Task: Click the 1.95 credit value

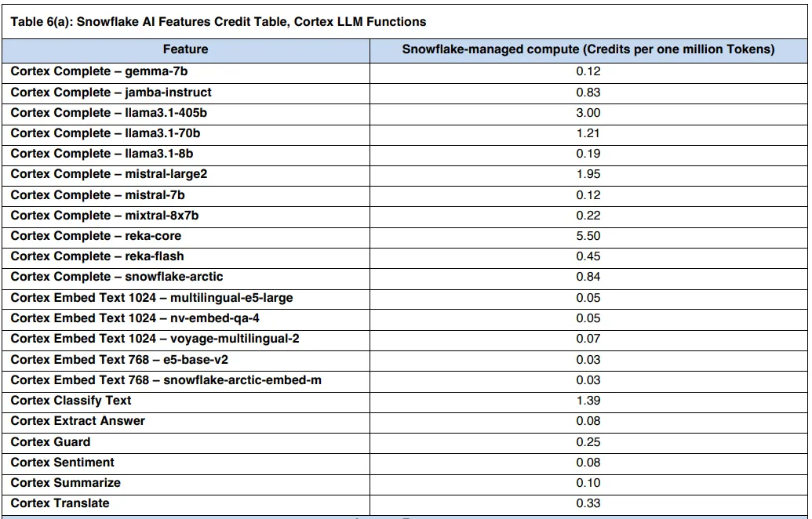Action: (x=588, y=174)
